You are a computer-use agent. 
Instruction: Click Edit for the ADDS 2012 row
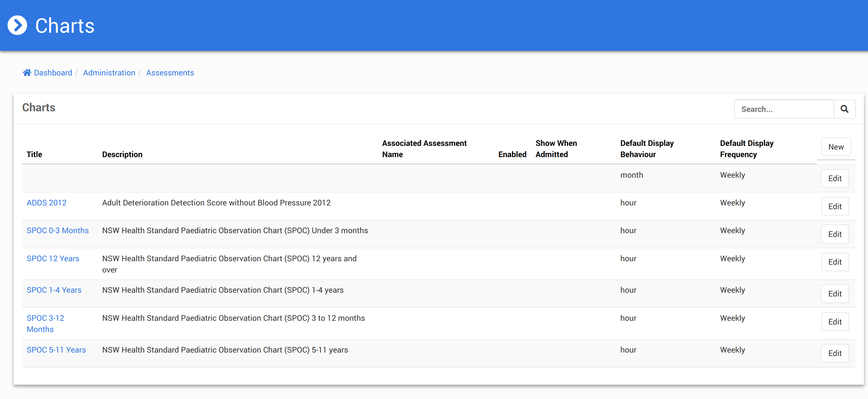click(835, 206)
